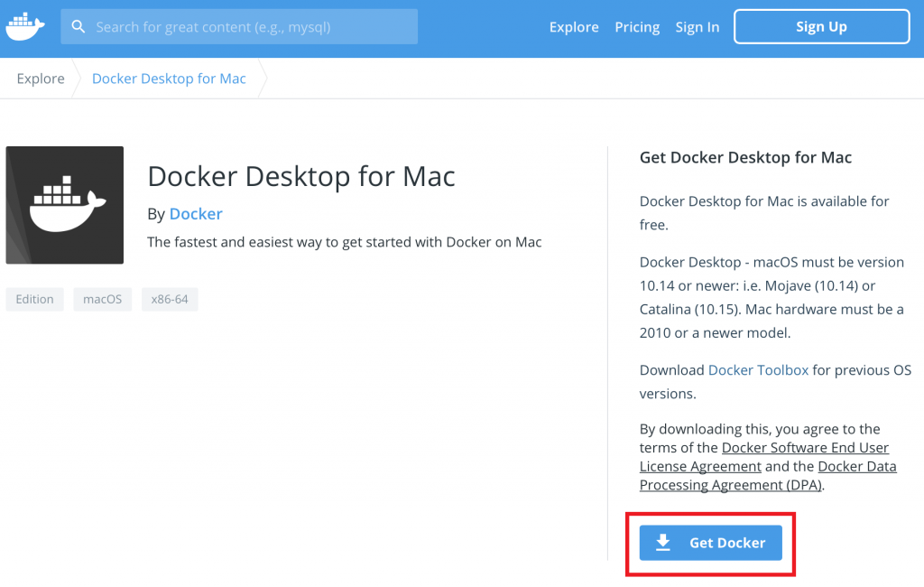This screenshot has height=587, width=924.
Task: Open the Pricing page
Action: pyautogui.click(x=637, y=26)
